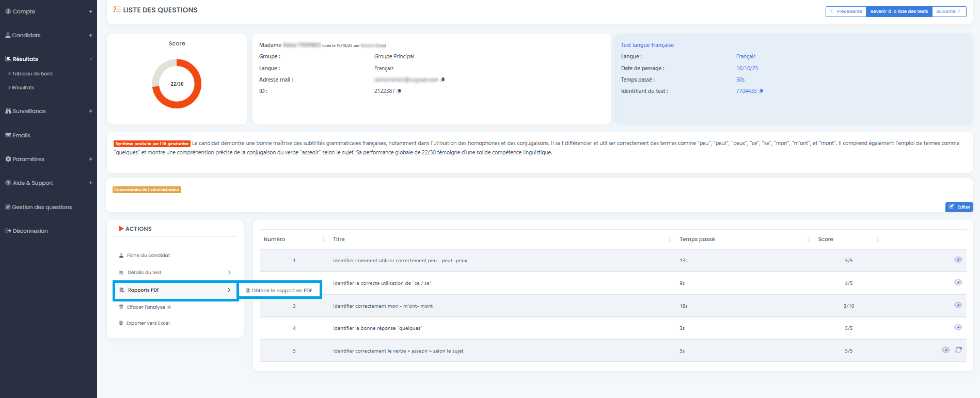980x398 pixels.
Task: Click the Résultats sidebar icon
Action: pyautogui.click(x=8, y=59)
